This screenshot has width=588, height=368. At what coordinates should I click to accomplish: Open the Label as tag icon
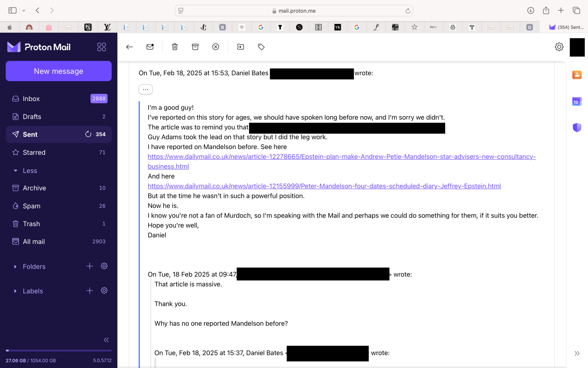261,47
